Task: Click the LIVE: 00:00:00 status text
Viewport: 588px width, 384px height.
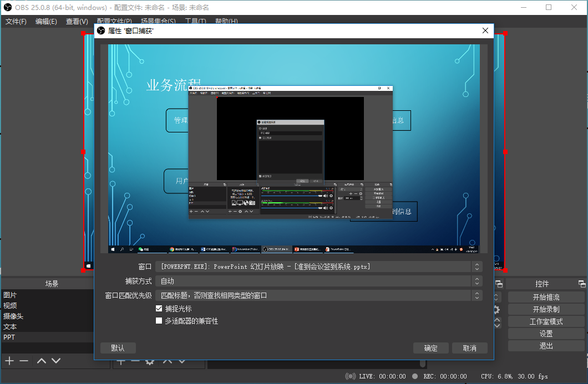Action: [383, 376]
